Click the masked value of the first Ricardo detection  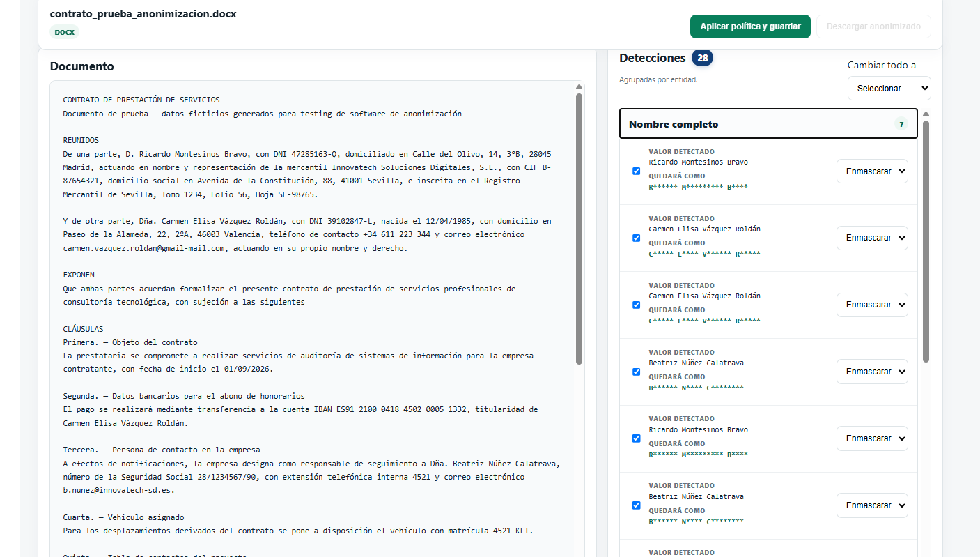[x=698, y=187]
